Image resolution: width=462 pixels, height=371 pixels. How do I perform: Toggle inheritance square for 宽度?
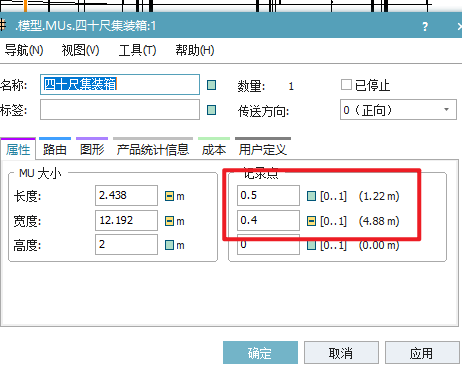[169, 221]
